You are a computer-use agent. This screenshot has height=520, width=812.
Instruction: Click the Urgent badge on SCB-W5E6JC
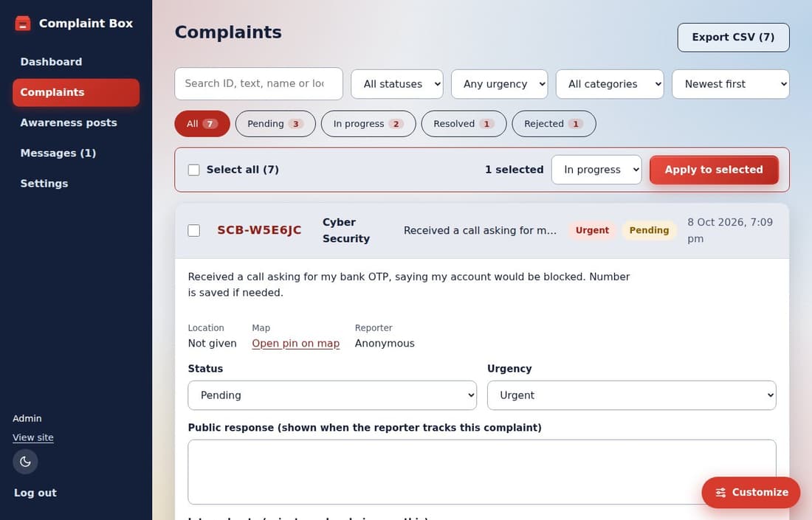pos(592,230)
